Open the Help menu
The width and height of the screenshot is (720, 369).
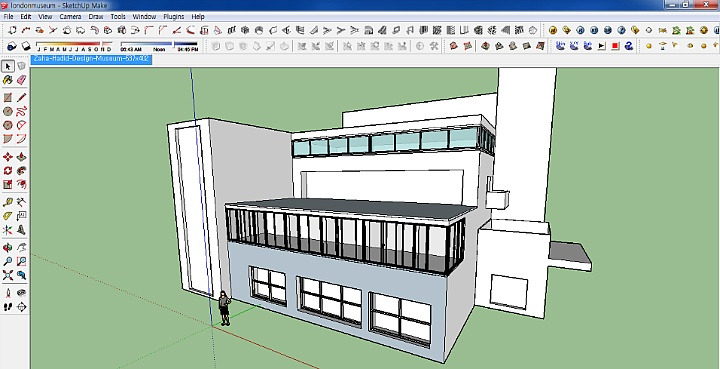198,17
